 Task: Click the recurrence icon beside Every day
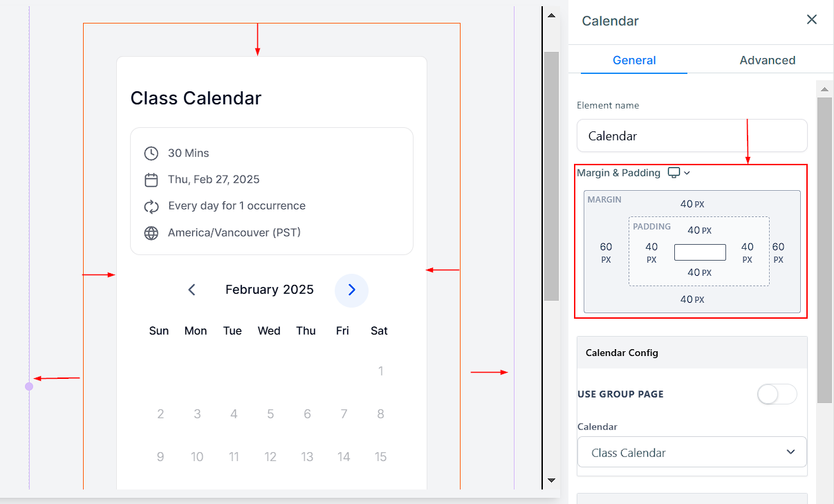point(151,206)
